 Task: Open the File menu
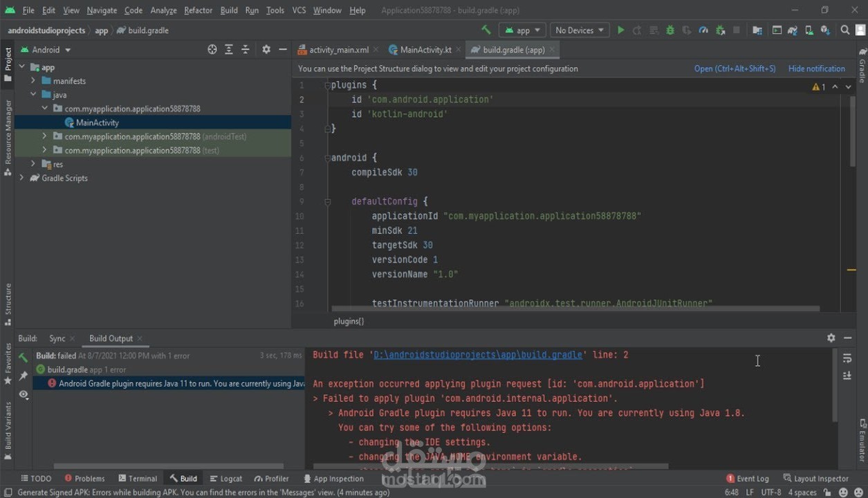(28, 10)
